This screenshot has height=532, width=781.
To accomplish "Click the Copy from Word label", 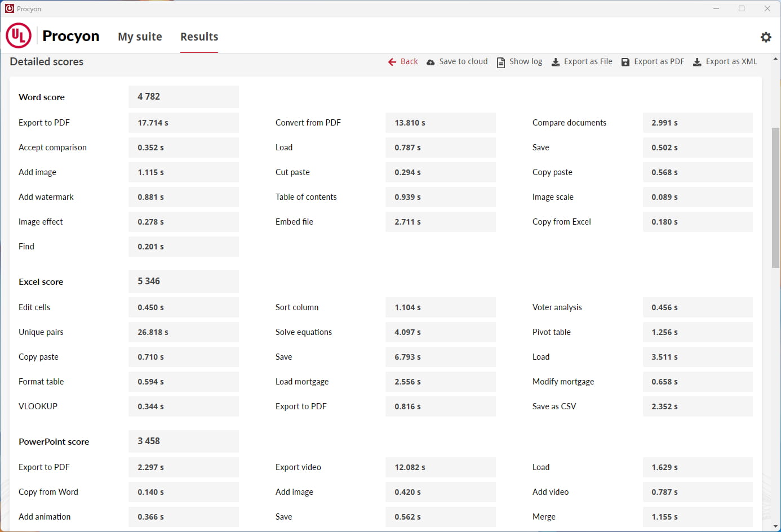I will coord(48,492).
